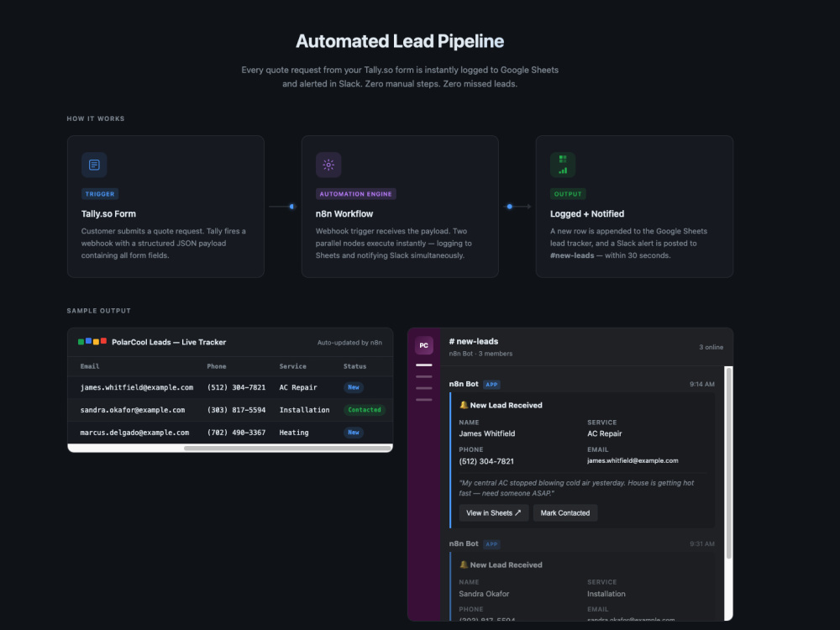The height and width of the screenshot is (630, 840).
Task: Click the Logged + Notified card title
Action: click(x=587, y=213)
